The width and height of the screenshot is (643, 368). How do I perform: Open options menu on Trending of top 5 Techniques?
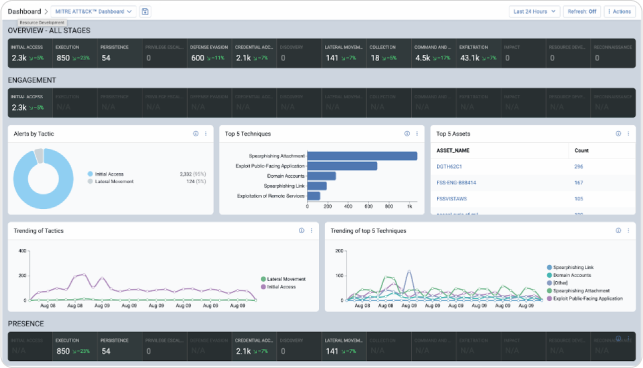628,231
